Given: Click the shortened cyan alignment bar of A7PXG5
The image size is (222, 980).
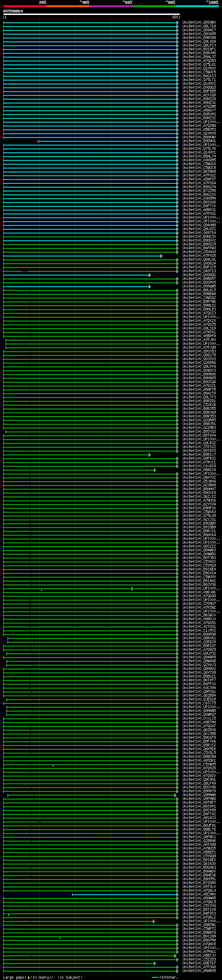Looking at the screenshot, I should click(x=83, y=256).
